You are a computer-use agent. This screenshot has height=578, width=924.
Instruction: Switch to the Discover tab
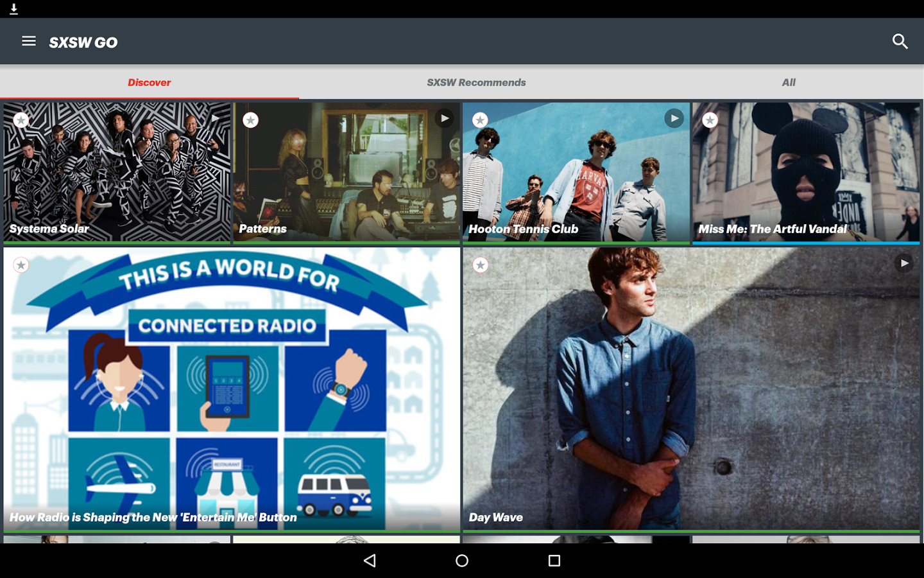150,82
